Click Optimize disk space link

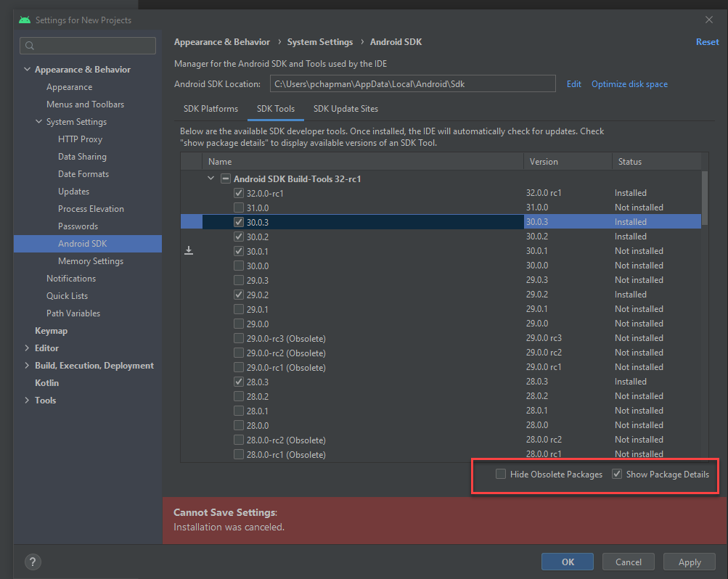tap(629, 84)
